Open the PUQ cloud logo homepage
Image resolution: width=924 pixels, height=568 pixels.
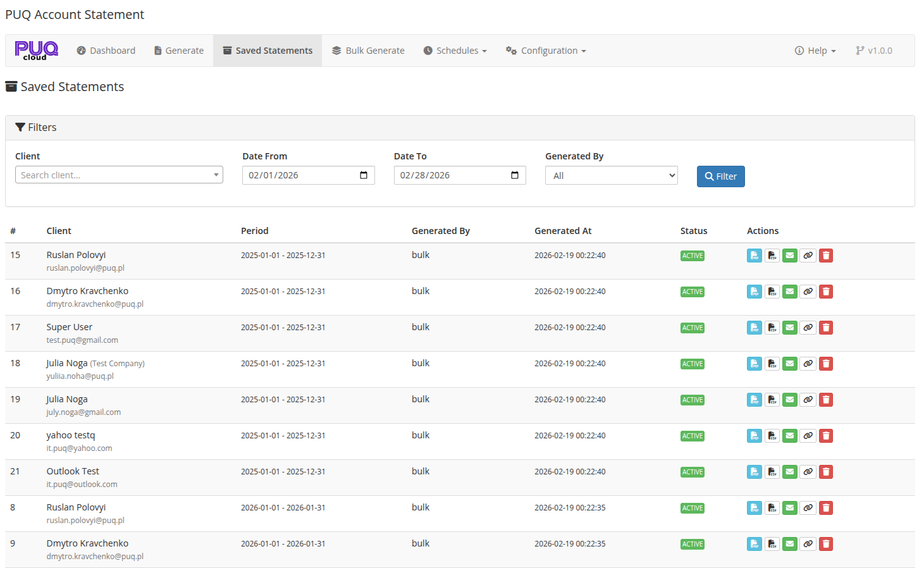click(35, 50)
